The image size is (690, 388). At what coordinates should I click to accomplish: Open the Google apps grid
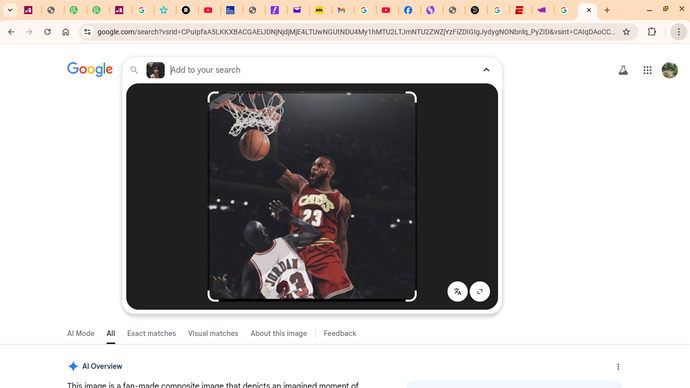[x=647, y=70]
